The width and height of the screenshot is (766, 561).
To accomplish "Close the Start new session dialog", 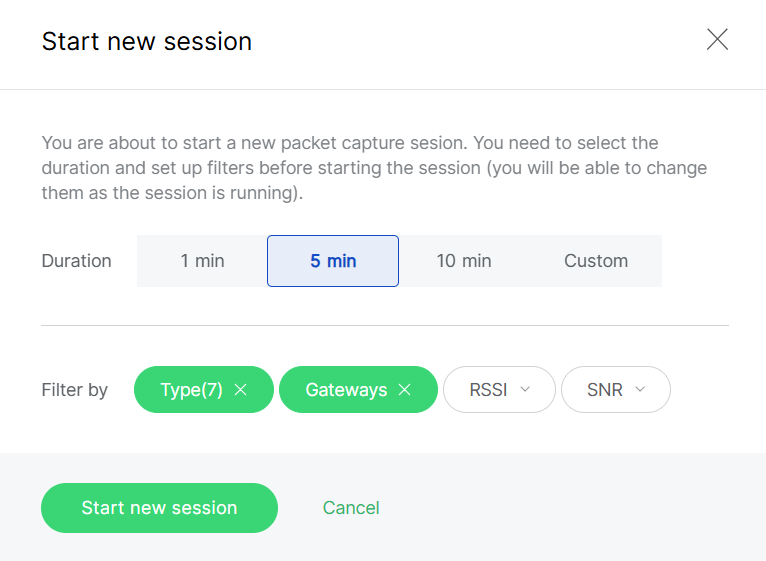I will [717, 40].
